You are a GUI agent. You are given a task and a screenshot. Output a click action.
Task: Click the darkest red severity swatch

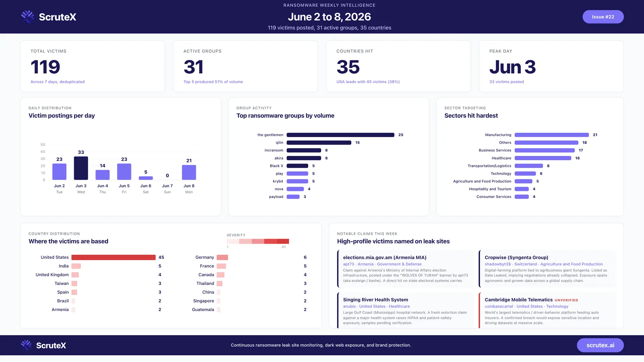tap(283, 241)
